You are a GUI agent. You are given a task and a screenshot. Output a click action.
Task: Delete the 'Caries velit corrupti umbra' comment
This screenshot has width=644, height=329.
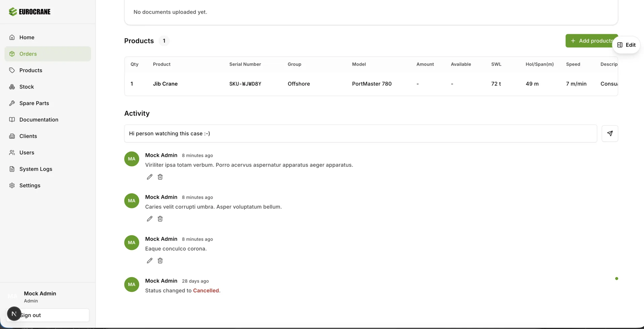click(x=160, y=219)
